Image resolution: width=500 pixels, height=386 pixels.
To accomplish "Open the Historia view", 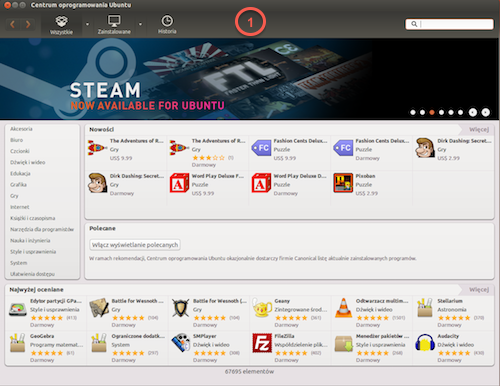I will click(167, 25).
